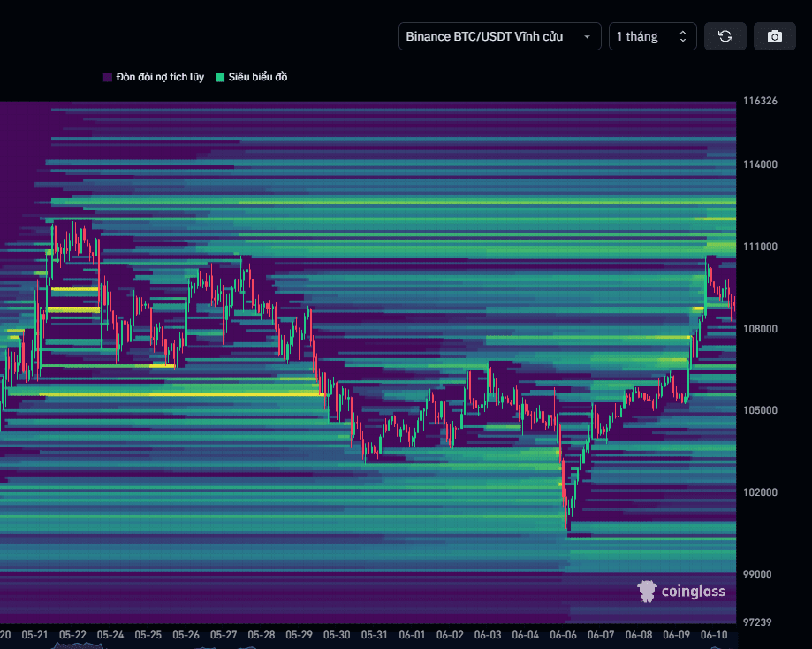This screenshot has height=649, width=812.
Task: Click the purple legend swatch
Action: [x=108, y=77]
